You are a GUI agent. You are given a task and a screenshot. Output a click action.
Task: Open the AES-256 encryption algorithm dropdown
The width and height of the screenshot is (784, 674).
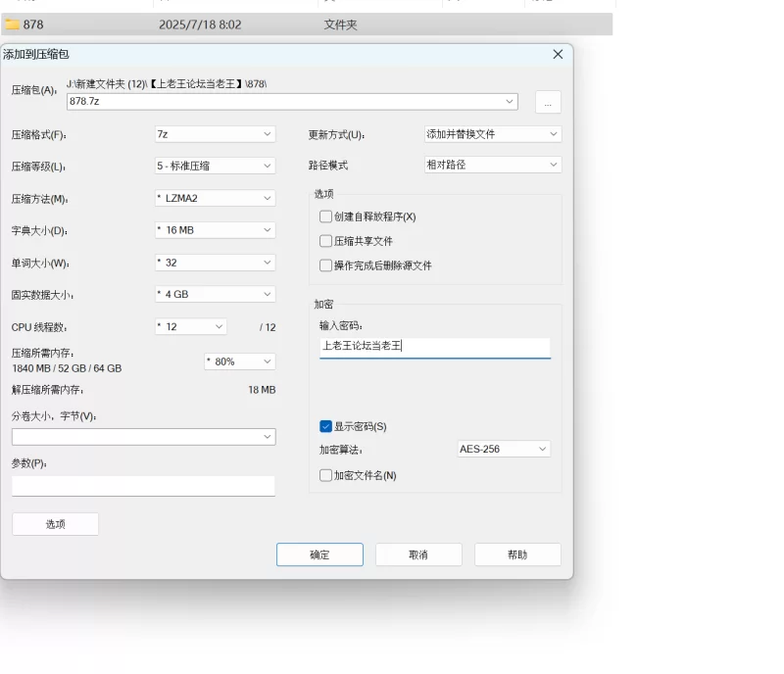point(504,449)
